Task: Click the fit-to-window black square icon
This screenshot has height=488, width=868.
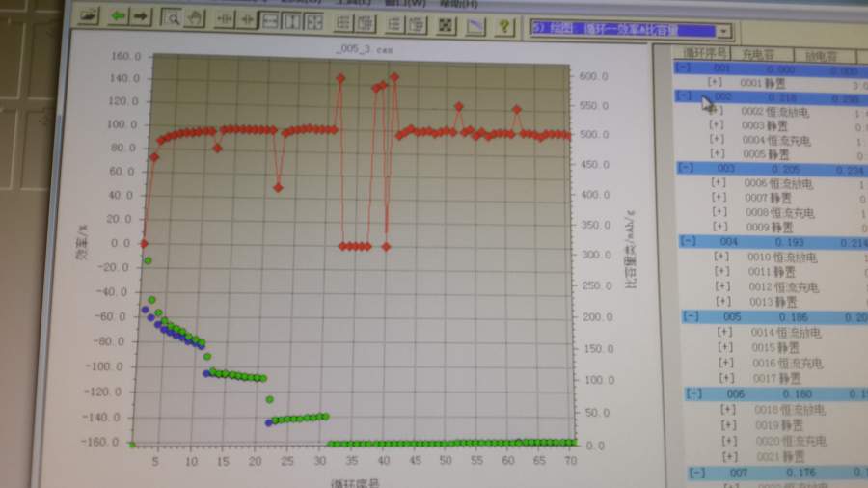Action: (447, 25)
